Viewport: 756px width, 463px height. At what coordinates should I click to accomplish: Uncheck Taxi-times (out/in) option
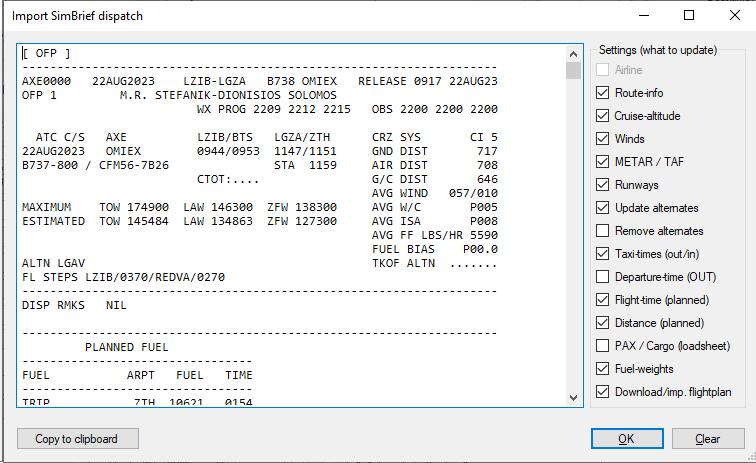point(602,254)
